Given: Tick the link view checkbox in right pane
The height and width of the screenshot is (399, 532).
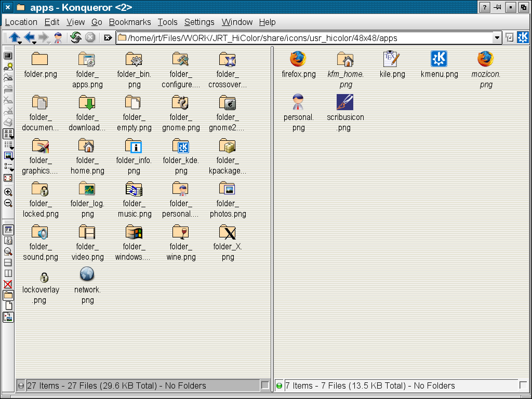Looking at the screenshot, I should coord(523,385).
